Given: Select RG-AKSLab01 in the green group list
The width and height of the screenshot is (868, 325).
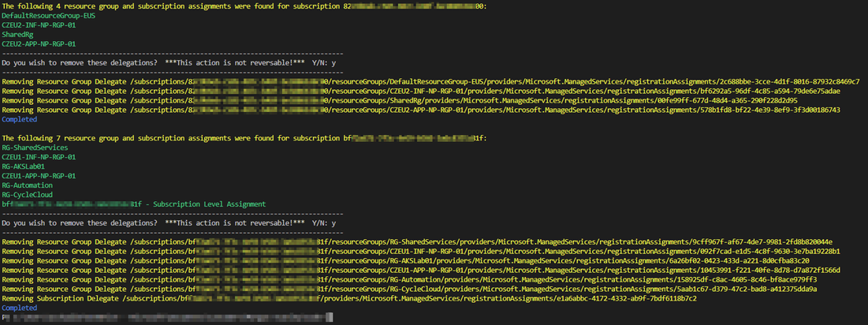Looking at the screenshot, I should [x=23, y=166].
